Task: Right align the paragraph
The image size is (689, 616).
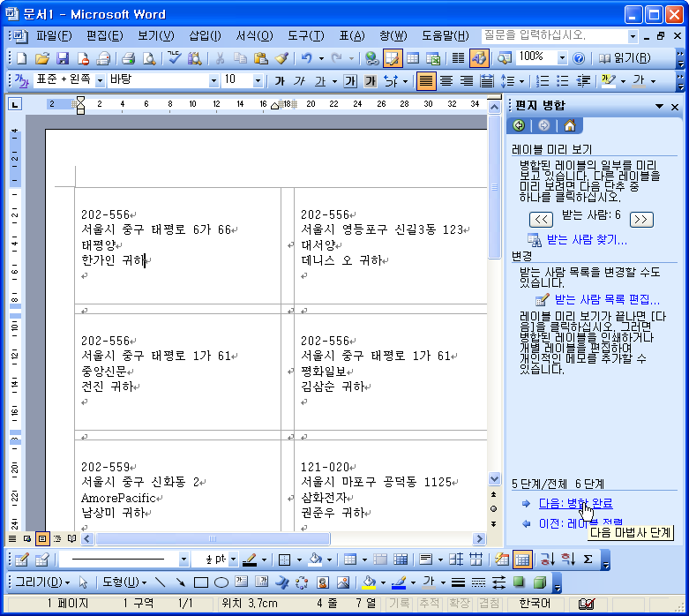Action: tap(467, 81)
